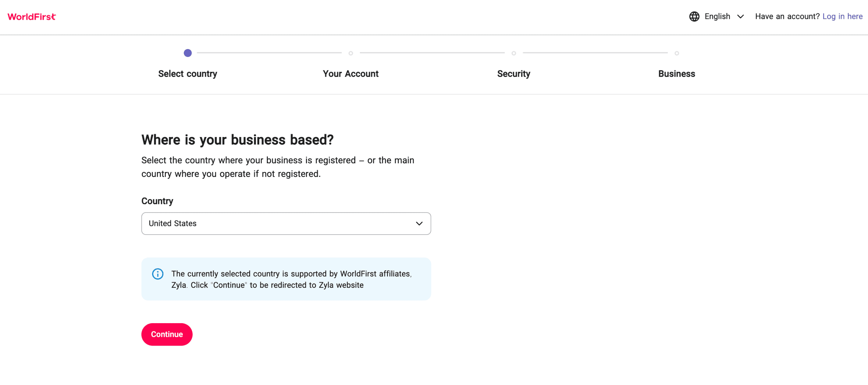Open the Log in here link
The image size is (868, 385).
(842, 16)
